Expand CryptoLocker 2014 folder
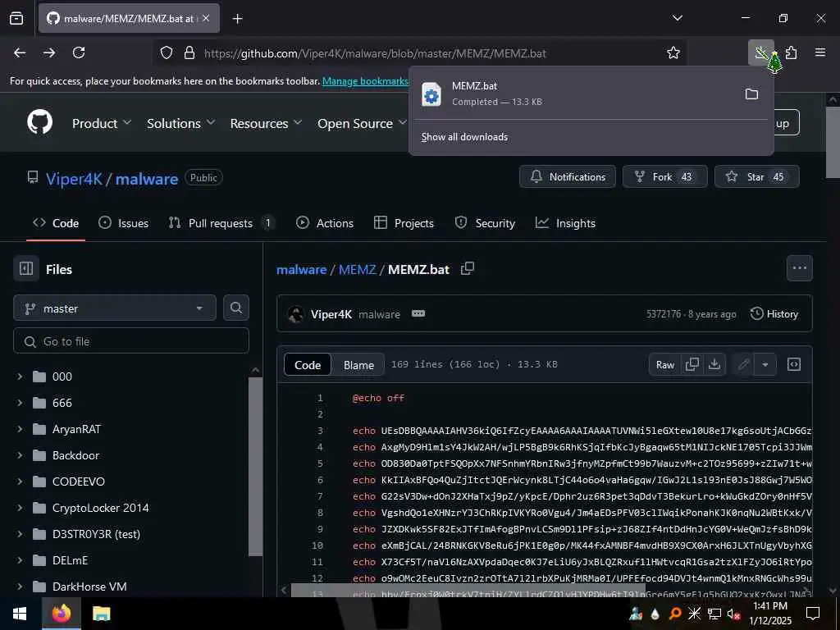Viewport: 840px width, 630px height. coord(20,508)
